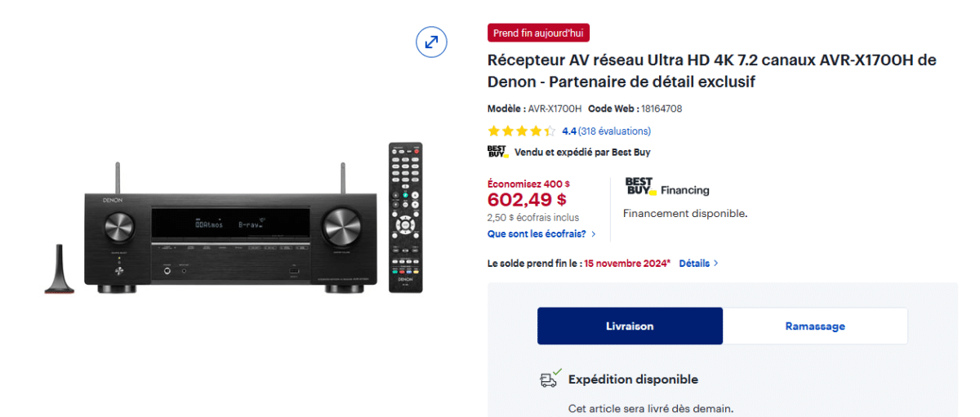The image size is (980, 417).
Task: Click the 602,49 $ price
Action: tap(527, 199)
